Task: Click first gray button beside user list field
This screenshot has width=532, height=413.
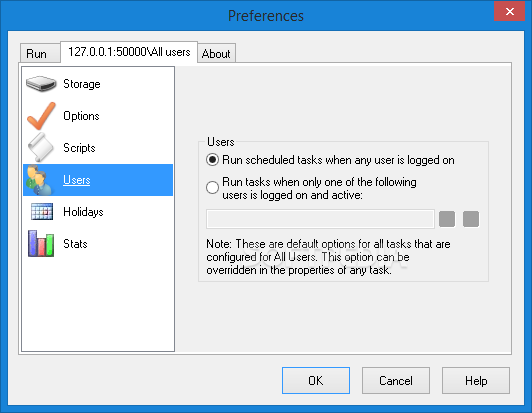Action: [447, 219]
